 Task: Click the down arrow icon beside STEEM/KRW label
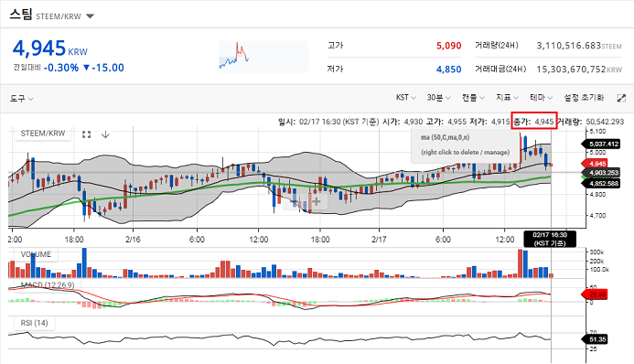tap(105, 134)
